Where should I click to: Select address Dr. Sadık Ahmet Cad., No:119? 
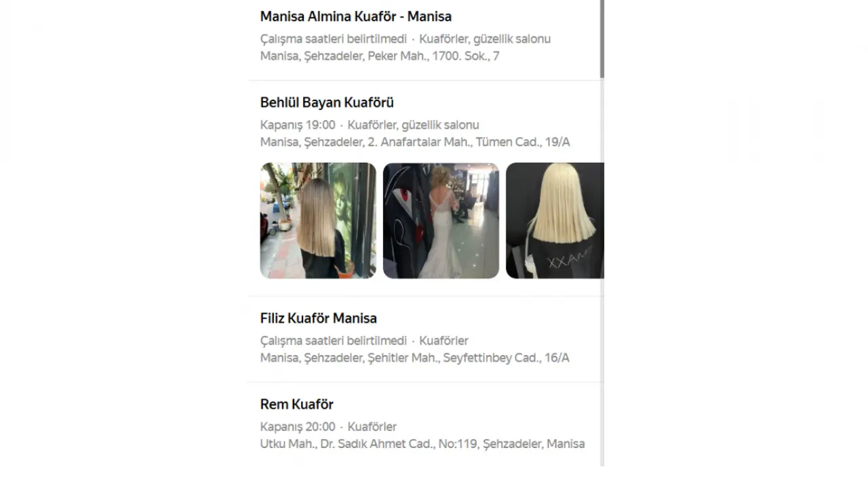click(422, 444)
